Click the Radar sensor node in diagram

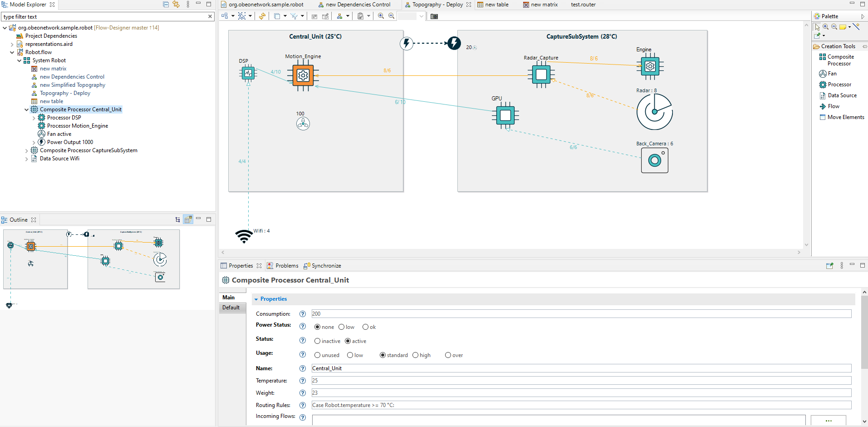click(x=654, y=112)
